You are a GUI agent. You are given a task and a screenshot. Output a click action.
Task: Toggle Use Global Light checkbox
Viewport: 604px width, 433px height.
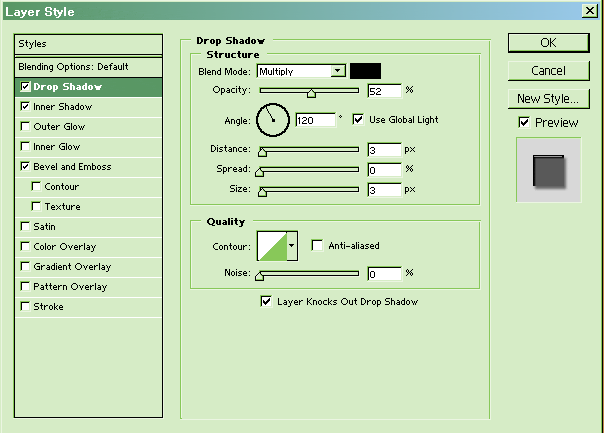point(358,120)
